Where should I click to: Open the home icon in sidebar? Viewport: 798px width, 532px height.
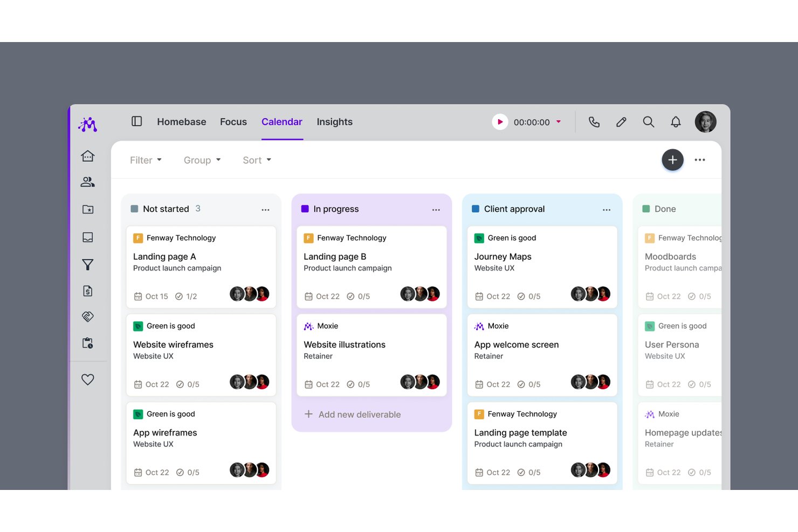[88, 156]
